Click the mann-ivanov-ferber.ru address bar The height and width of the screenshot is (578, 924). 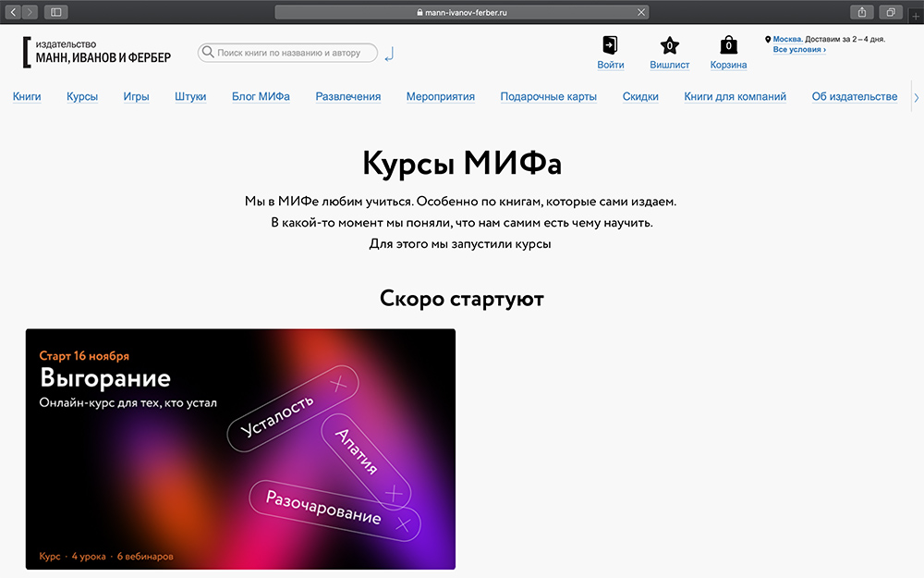461,12
